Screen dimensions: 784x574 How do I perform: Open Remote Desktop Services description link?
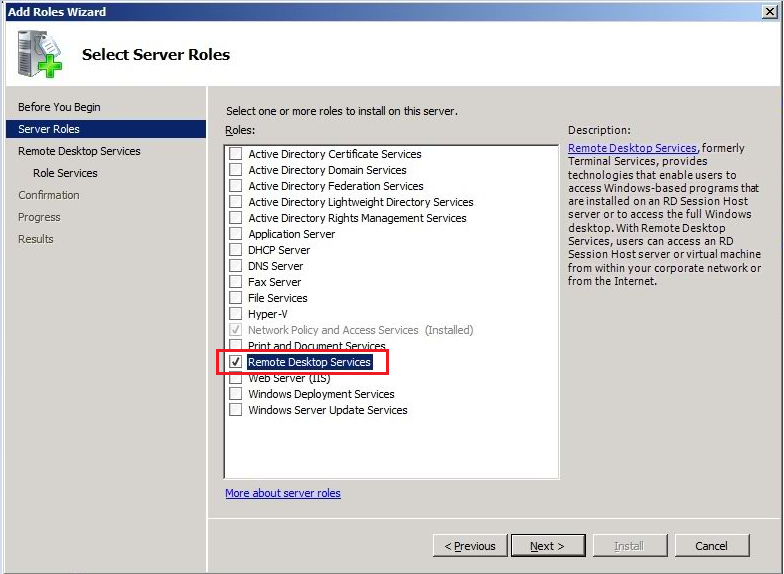(x=632, y=148)
